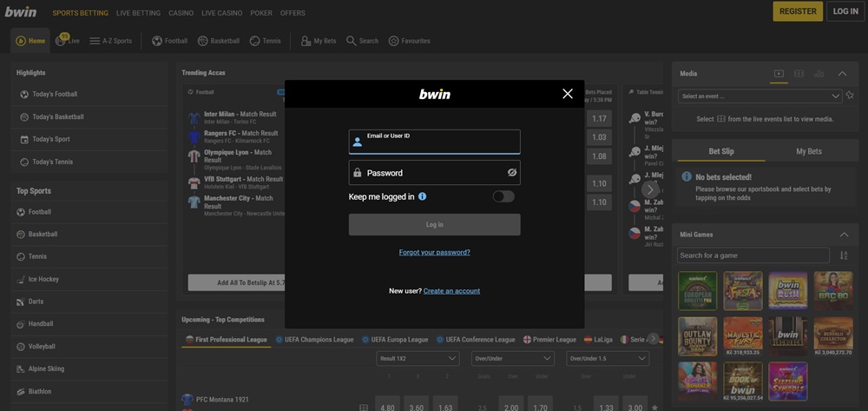This screenshot has width=868, height=411.
Task: Open the Offers menu item
Action: [x=293, y=13]
